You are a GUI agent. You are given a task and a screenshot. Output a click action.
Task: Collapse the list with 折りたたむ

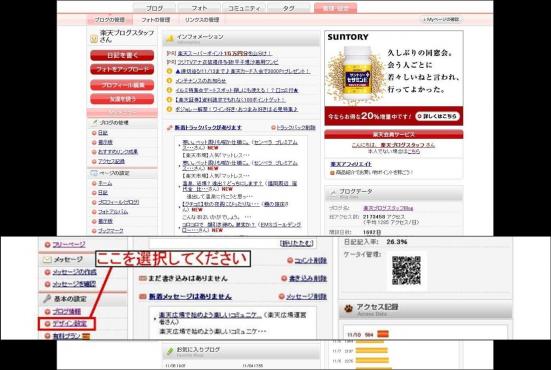click(296, 243)
